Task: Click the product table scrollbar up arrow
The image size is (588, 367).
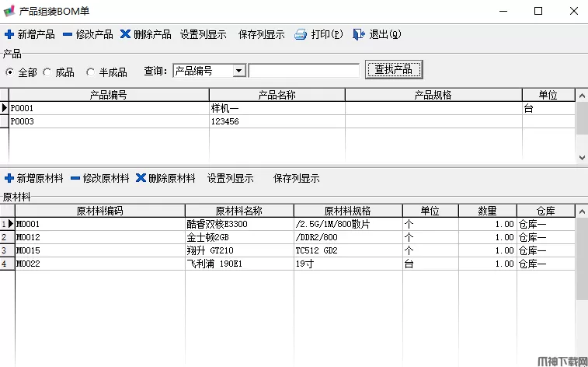Action: (x=582, y=96)
